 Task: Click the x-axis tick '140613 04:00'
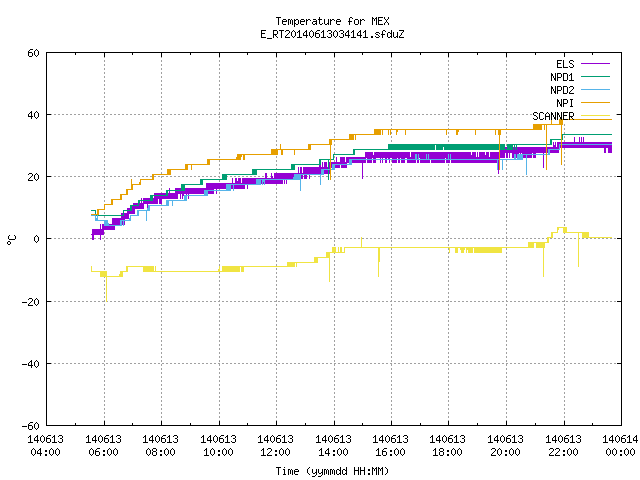(x=45, y=446)
